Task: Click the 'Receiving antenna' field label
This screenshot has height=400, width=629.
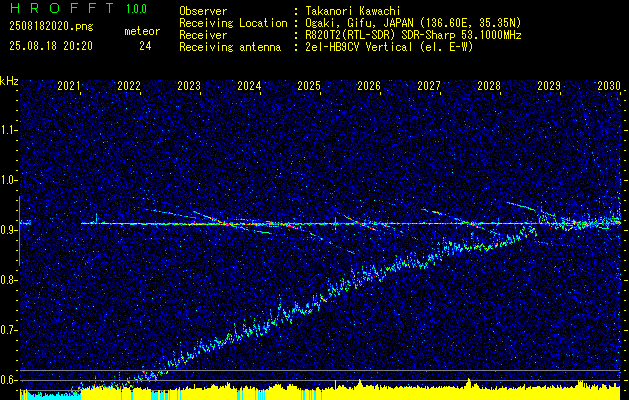Action: pyautogui.click(x=230, y=47)
